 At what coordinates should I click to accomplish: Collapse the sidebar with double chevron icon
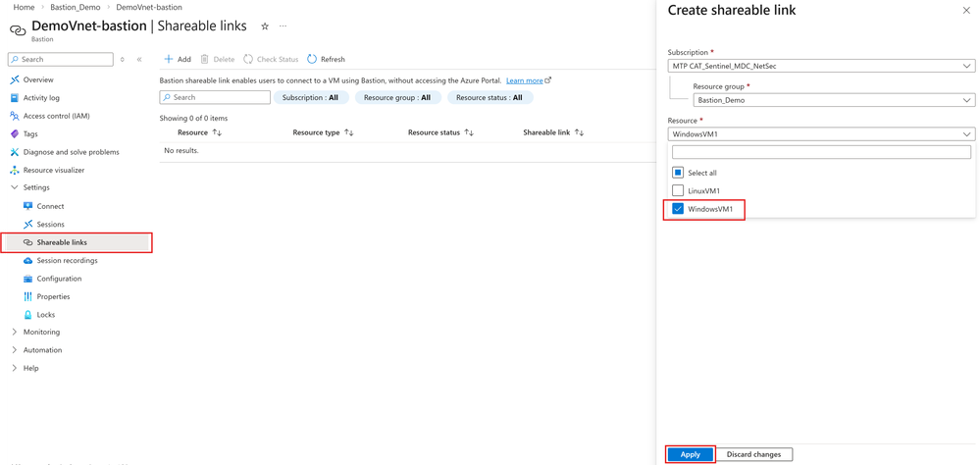click(138, 60)
